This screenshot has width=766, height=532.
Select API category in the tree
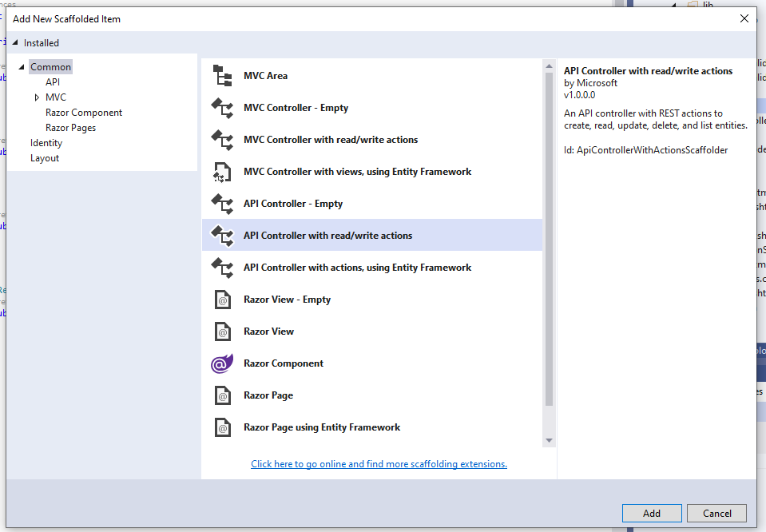point(53,82)
